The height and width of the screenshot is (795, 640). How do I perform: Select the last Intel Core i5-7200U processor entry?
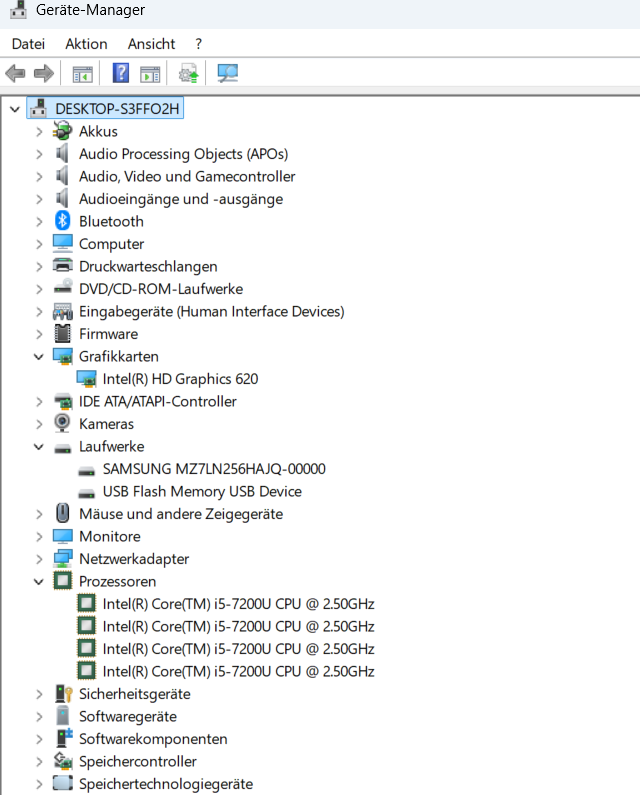click(238, 671)
